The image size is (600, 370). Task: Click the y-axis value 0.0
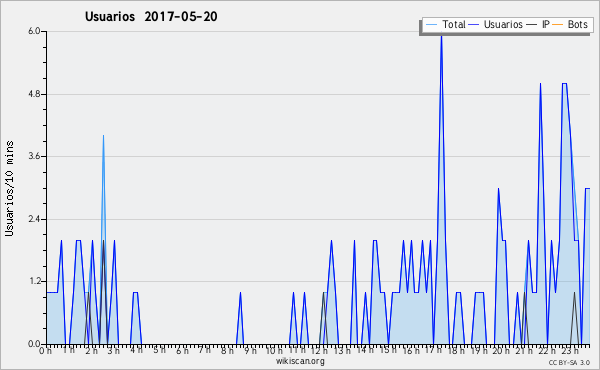click(x=34, y=344)
